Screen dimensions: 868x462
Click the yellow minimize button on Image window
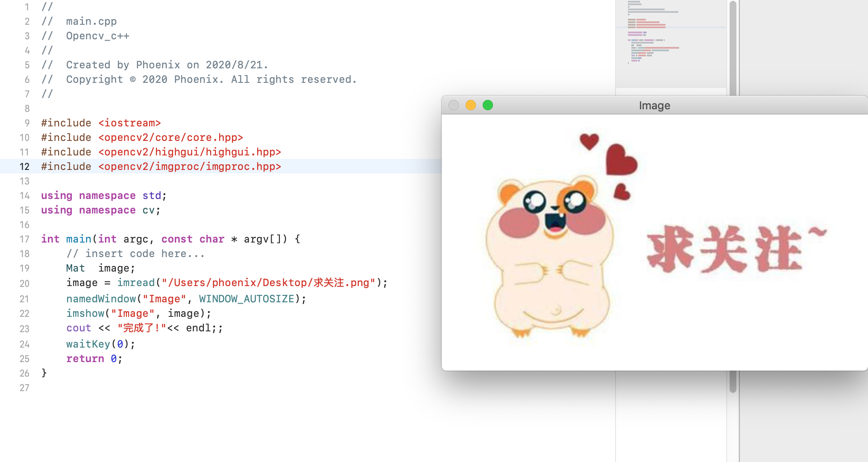click(x=470, y=105)
